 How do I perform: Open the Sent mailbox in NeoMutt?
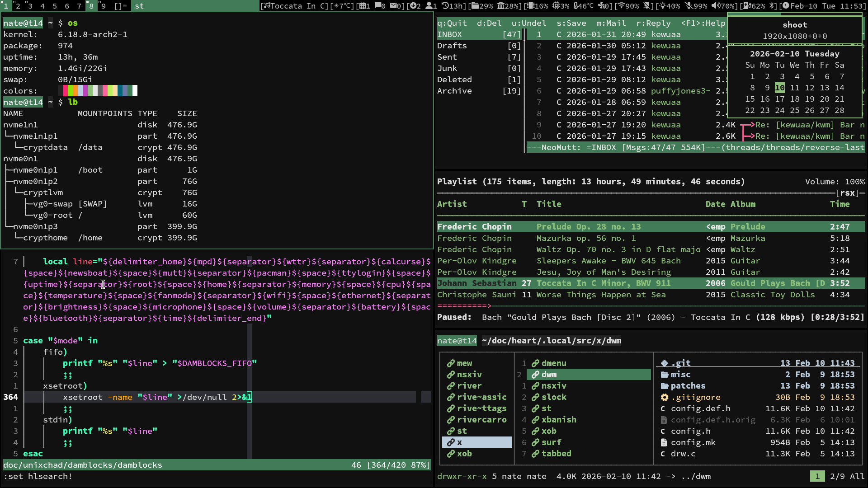point(479,57)
